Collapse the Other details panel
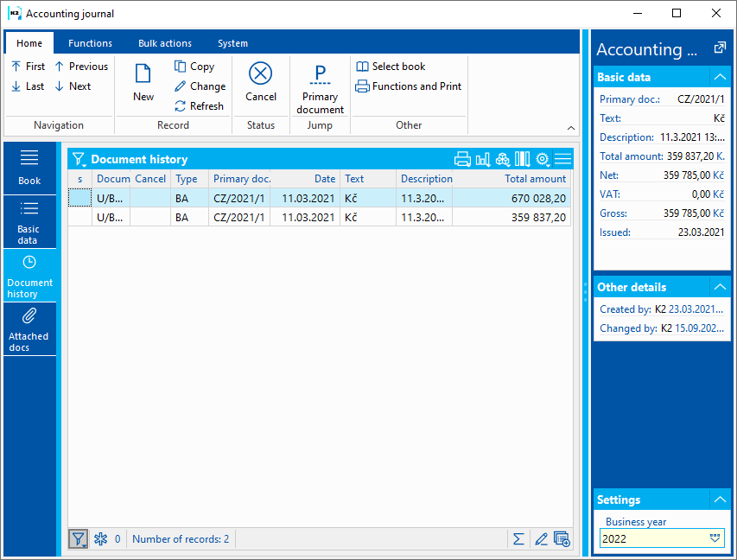The image size is (737, 560). pyautogui.click(x=719, y=287)
